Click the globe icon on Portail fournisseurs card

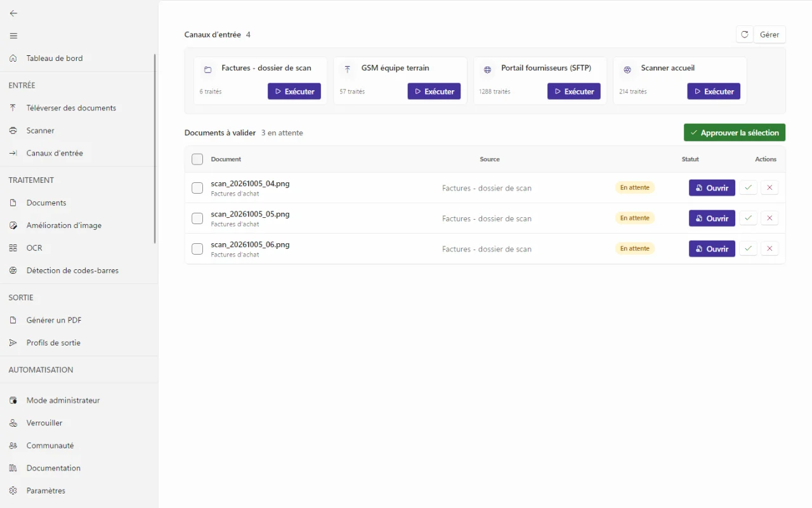tap(487, 69)
